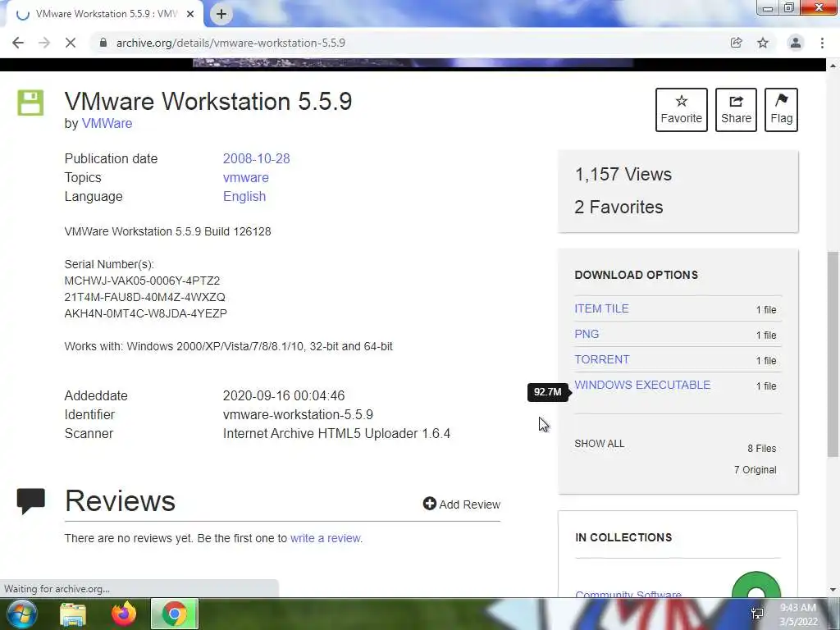Click the vertical scrollbar thumb
This screenshot has height=630, width=840.
pos(833,354)
